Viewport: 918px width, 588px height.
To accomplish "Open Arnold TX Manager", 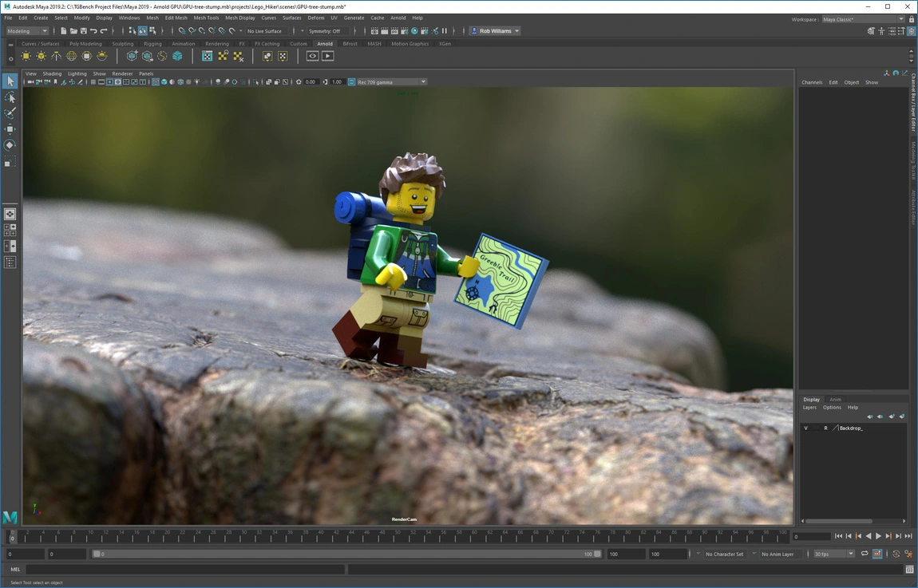I will 208,56.
